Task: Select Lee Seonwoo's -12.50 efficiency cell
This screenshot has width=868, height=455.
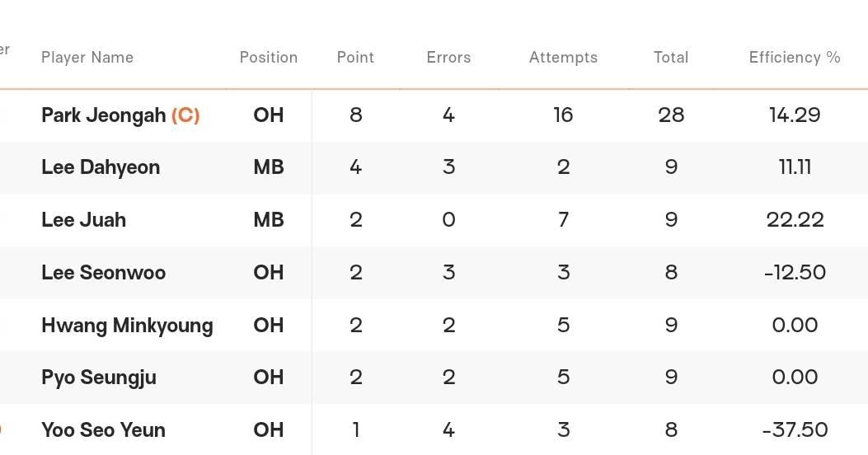Action: [x=795, y=272]
